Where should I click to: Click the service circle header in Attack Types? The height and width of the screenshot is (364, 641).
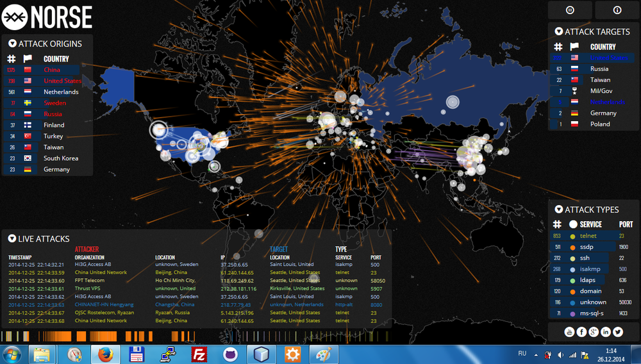573,224
